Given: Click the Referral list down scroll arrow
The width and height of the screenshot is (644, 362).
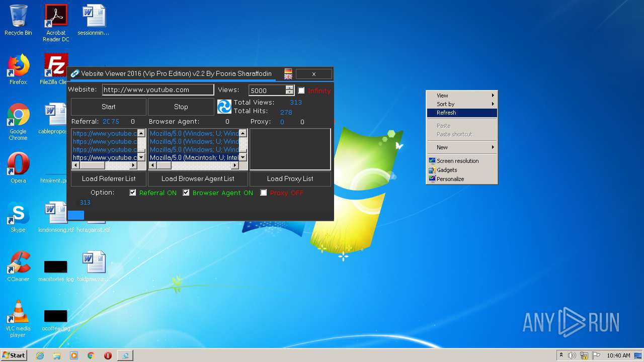Looking at the screenshot, I should (141, 157).
